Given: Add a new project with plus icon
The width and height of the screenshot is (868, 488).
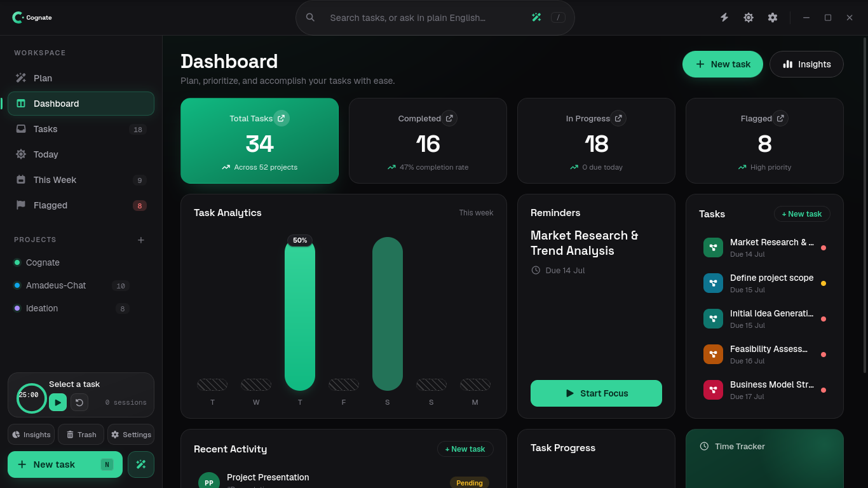Looking at the screenshot, I should click(141, 240).
